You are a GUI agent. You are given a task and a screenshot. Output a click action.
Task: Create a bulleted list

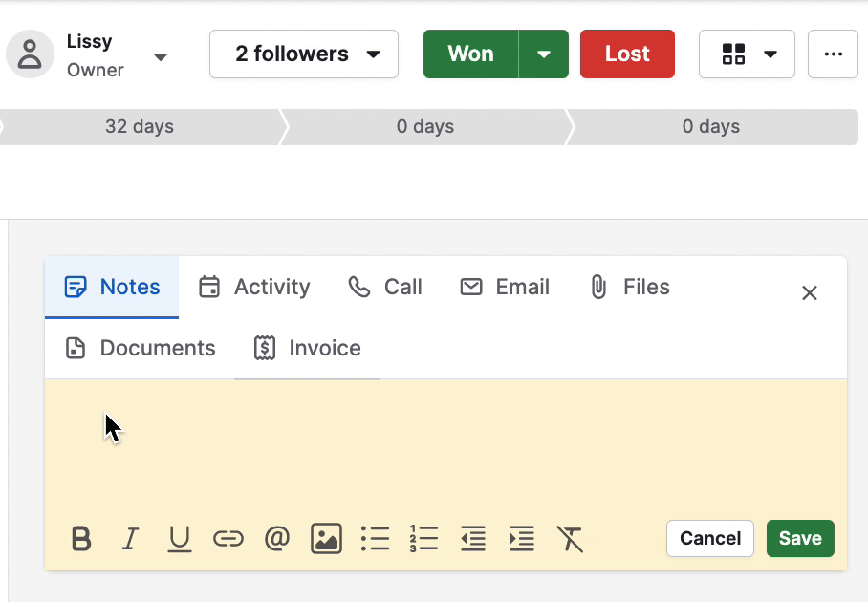pos(375,538)
